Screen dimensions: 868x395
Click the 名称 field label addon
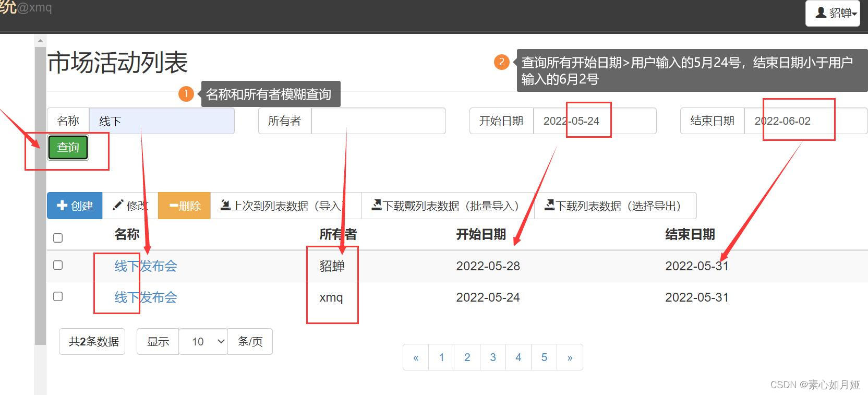(x=68, y=121)
